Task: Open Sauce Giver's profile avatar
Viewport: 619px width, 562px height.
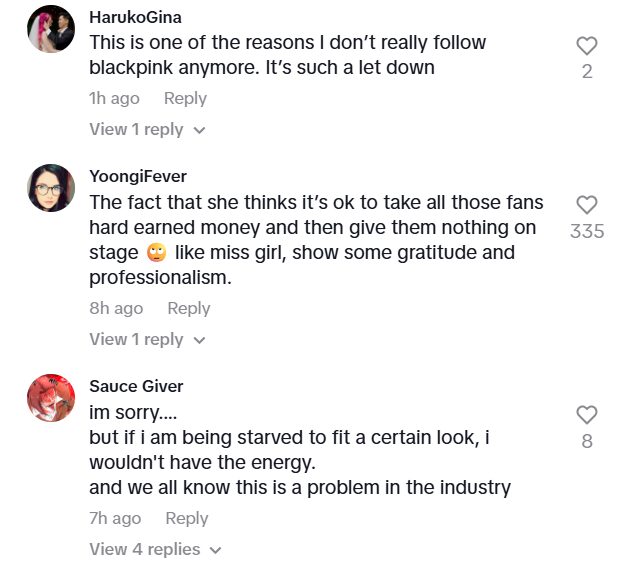Action: (x=51, y=398)
